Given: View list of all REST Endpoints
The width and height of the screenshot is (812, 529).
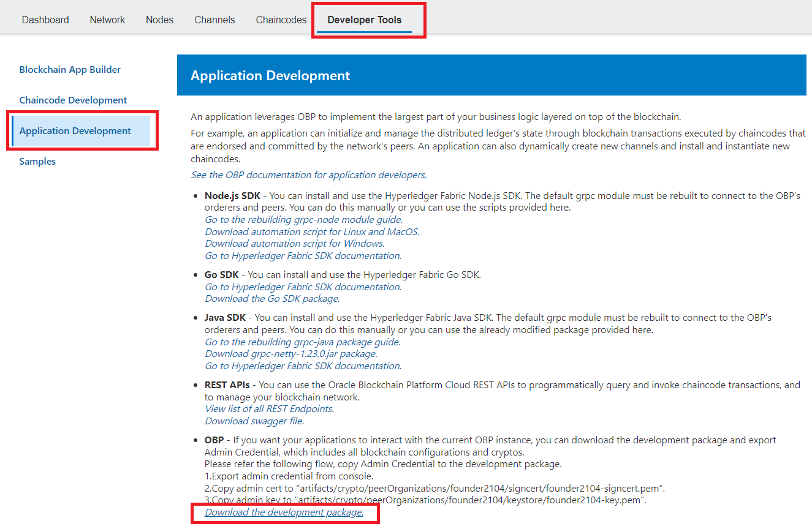Looking at the screenshot, I should tap(269, 408).
